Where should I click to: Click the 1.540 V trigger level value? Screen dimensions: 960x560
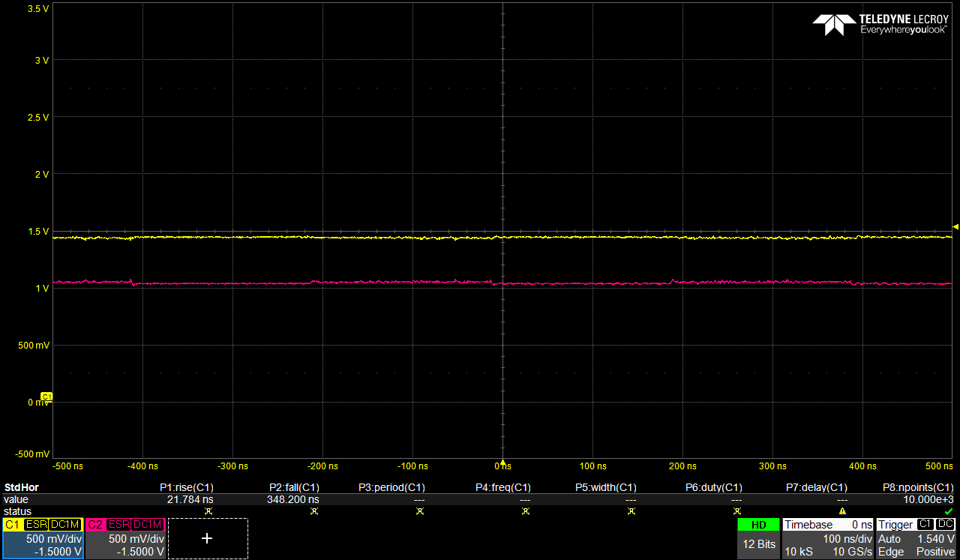(936, 538)
